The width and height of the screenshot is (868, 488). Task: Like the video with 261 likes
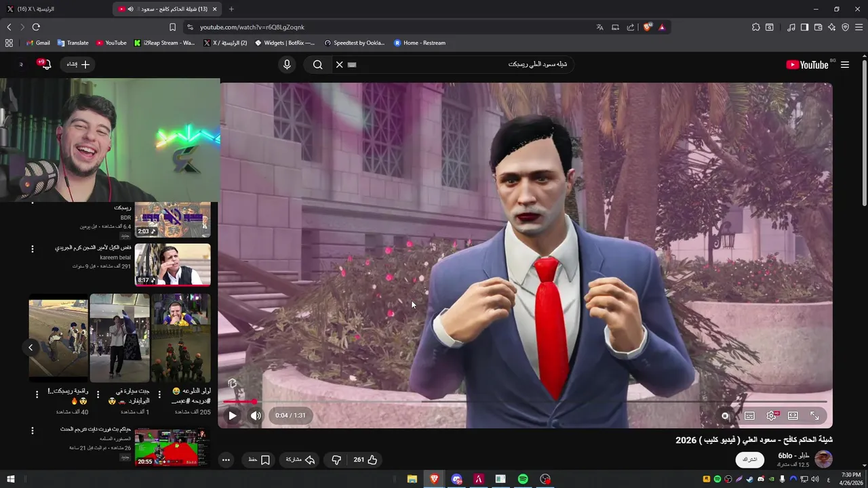click(x=365, y=460)
